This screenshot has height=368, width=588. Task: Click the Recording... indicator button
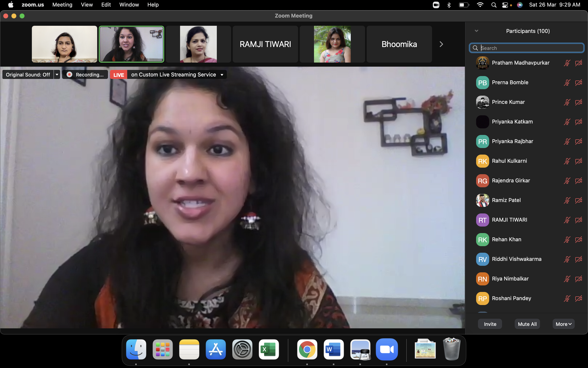85,74
